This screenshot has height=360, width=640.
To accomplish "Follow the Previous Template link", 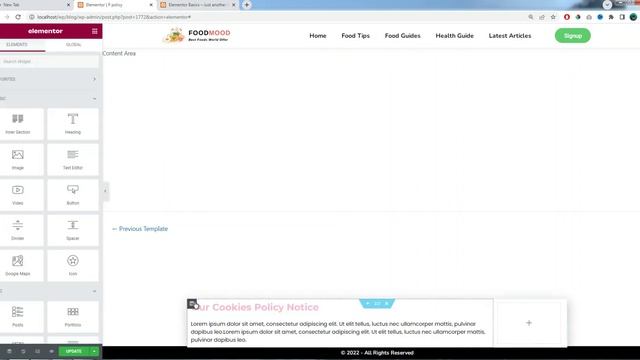I will click(x=140, y=229).
